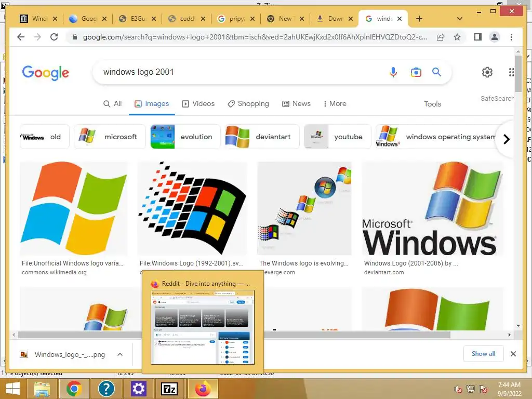532x399 pixels.
Task: Filter by the 'youtube' suggestion chip
Action: click(337, 137)
